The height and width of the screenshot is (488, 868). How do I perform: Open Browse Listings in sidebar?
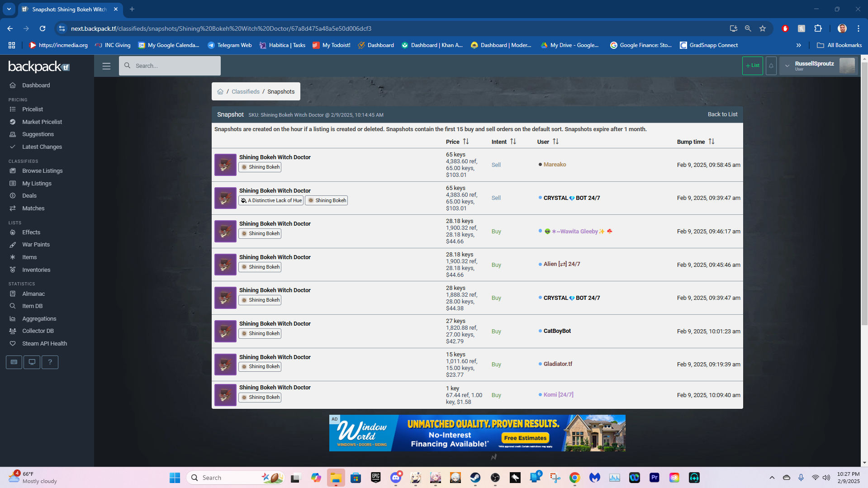43,171
